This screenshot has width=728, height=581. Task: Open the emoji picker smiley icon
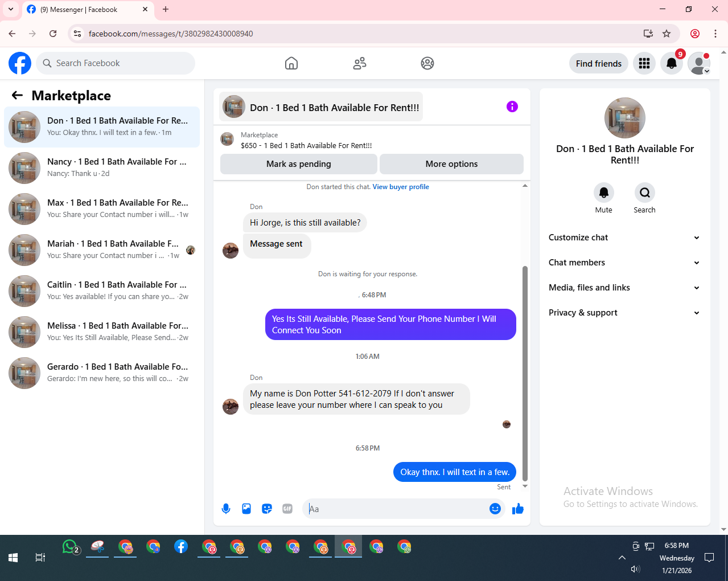coord(495,509)
